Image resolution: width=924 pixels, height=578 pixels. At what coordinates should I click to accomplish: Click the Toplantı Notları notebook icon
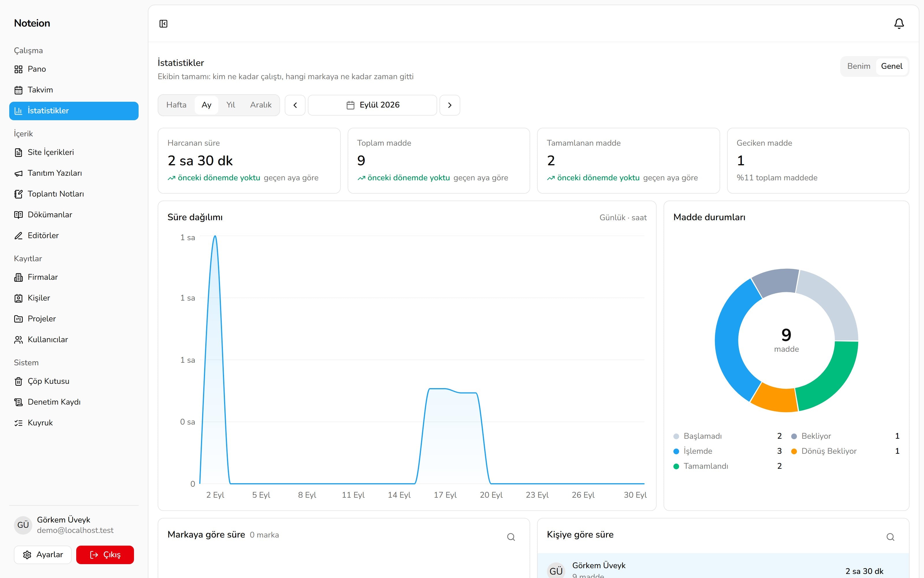click(x=18, y=194)
